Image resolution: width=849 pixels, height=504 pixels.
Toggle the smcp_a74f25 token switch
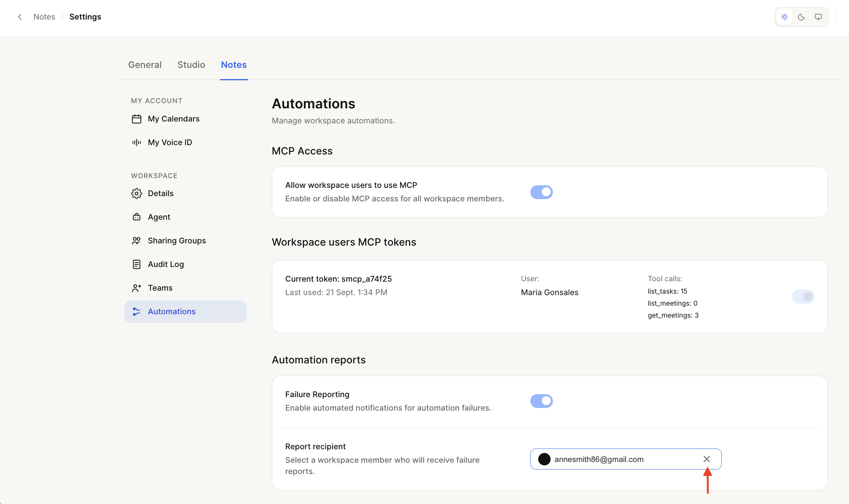(x=803, y=297)
